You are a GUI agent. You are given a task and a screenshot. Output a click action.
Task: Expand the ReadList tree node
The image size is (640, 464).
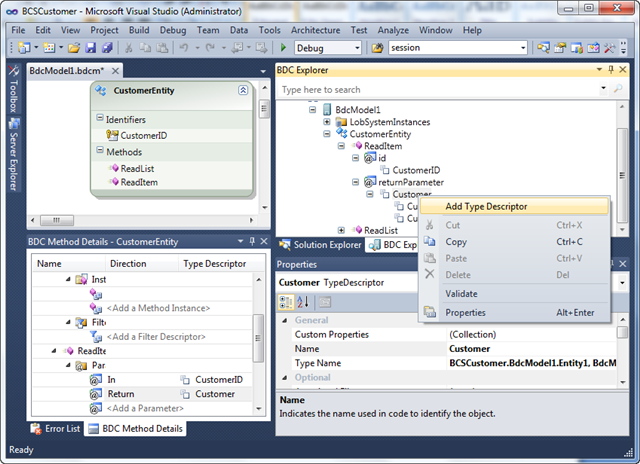coord(341,230)
